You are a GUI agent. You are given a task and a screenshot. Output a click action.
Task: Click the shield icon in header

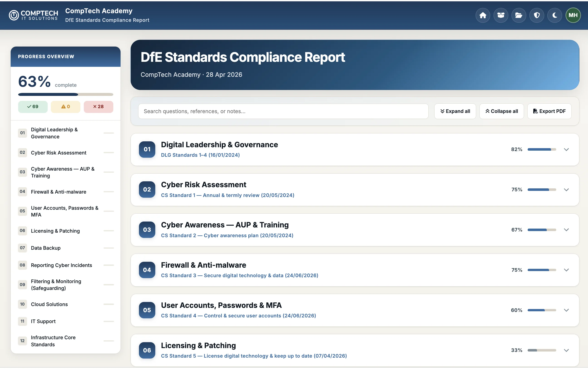536,15
